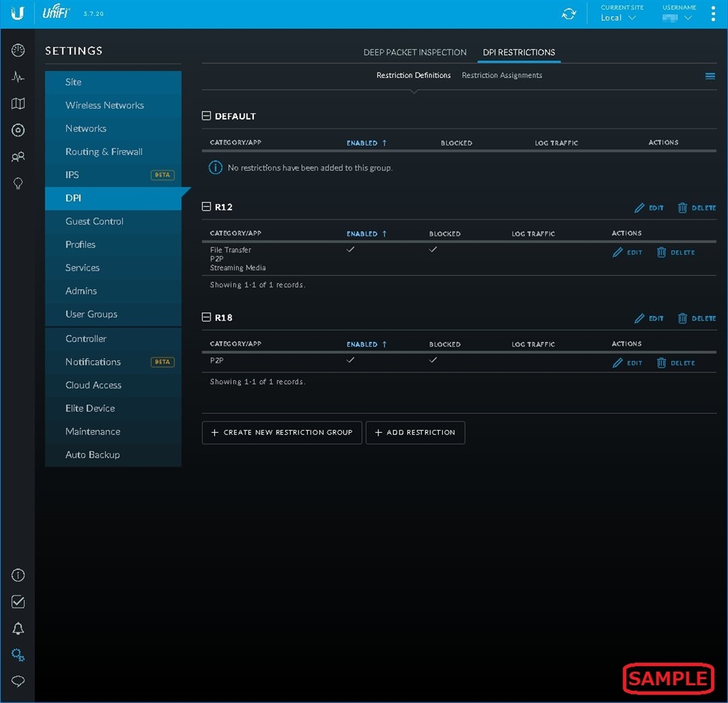Click the Ubiquiti U logo icon
Image resolution: width=728 pixels, height=703 pixels.
[x=17, y=13]
